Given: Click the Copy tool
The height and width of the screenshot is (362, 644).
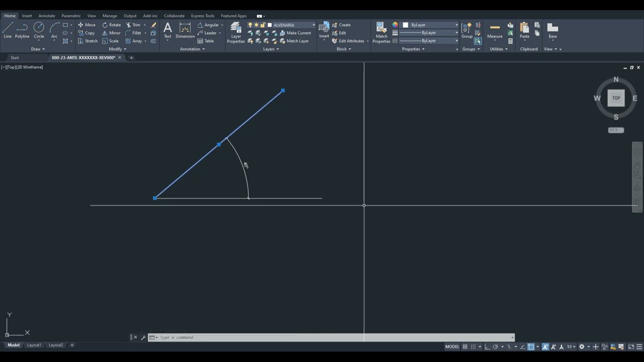Looking at the screenshot, I should pos(87,33).
